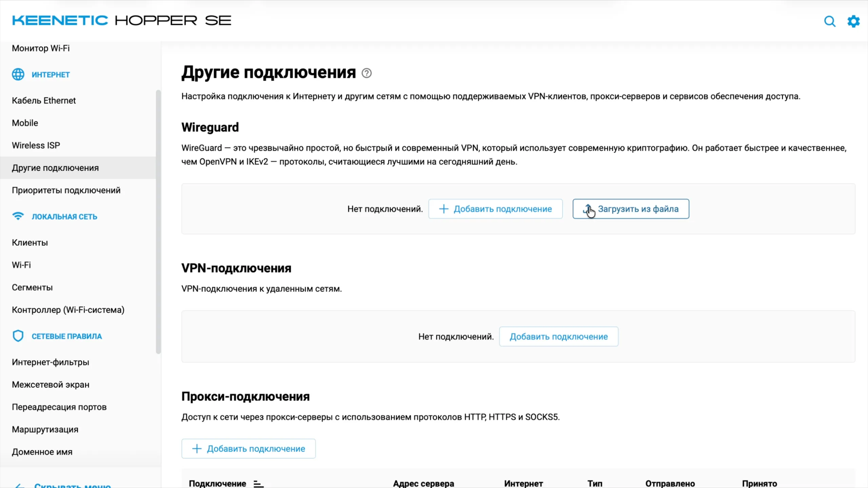
Task: Open the settings gear icon
Action: [853, 21]
